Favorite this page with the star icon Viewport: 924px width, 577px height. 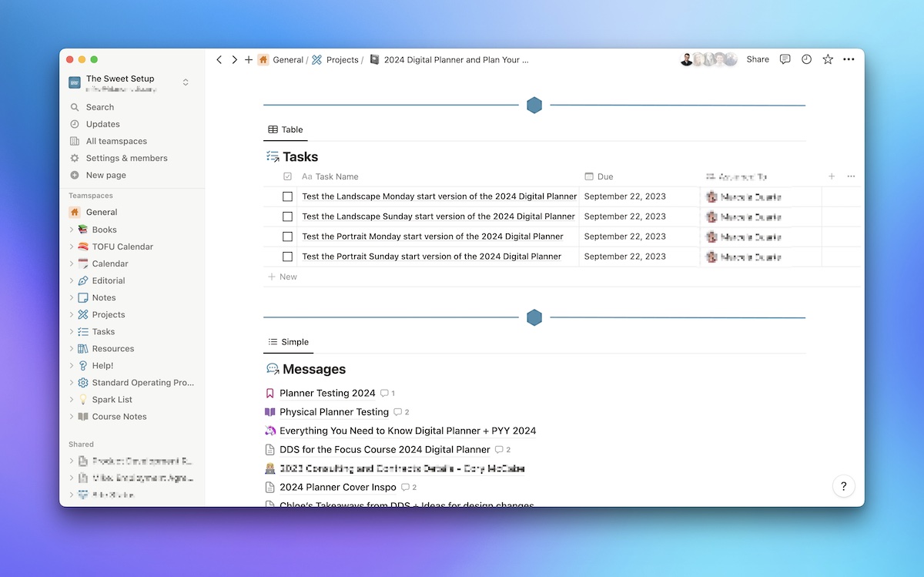tap(828, 59)
